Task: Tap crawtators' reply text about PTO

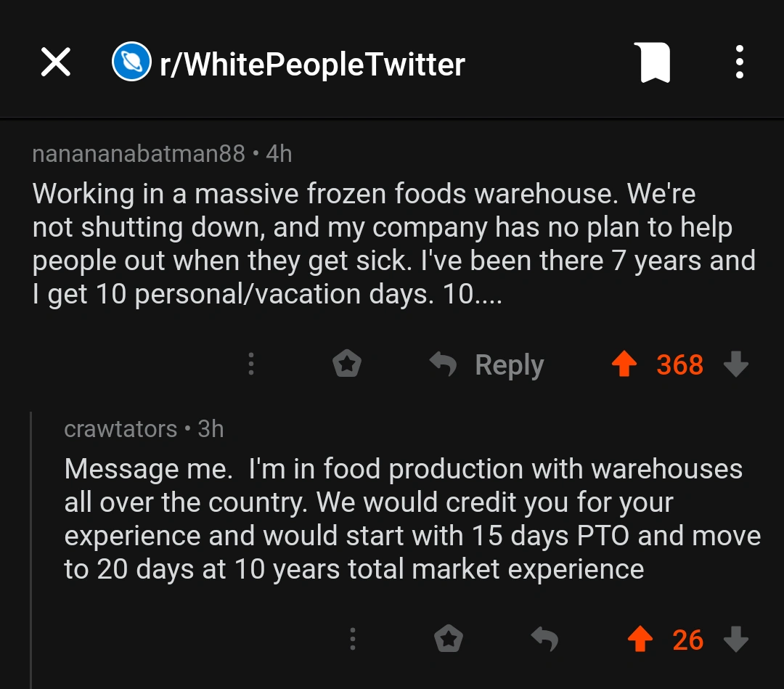Action: [x=407, y=518]
